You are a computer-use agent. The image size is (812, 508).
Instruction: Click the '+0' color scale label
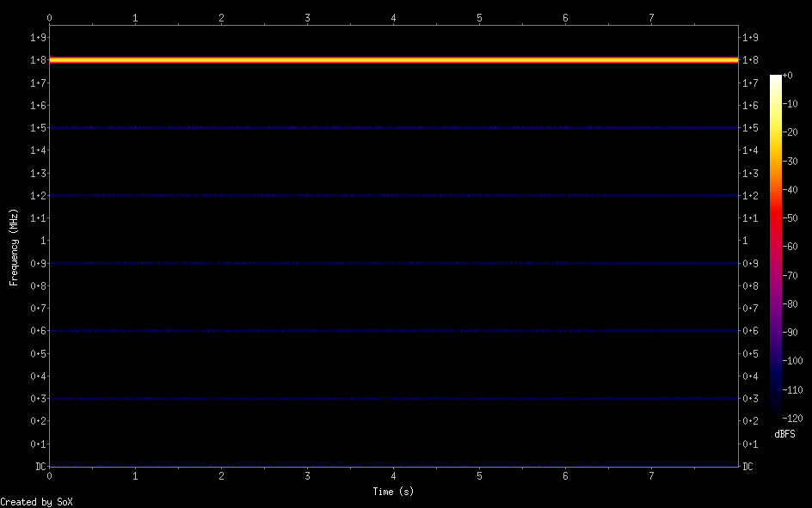(x=787, y=76)
